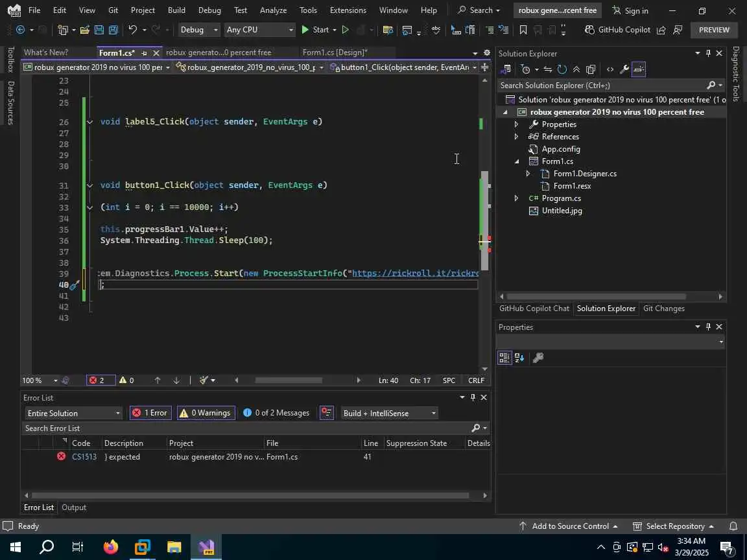Viewport: 747px width, 560px height.
Task: Click the Search Solution Explorer input field
Action: [x=602, y=86]
